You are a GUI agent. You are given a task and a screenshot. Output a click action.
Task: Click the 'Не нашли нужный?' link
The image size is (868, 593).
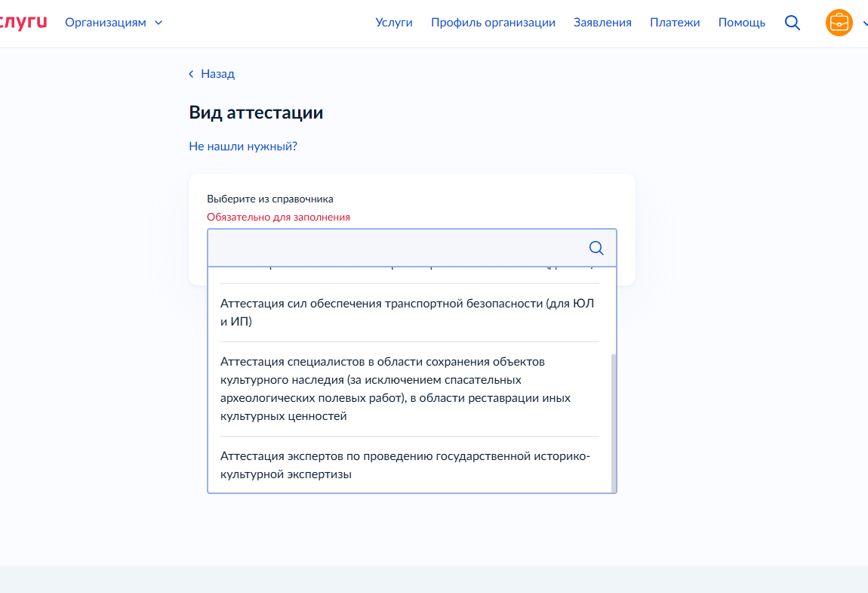pyautogui.click(x=243, y=146)
